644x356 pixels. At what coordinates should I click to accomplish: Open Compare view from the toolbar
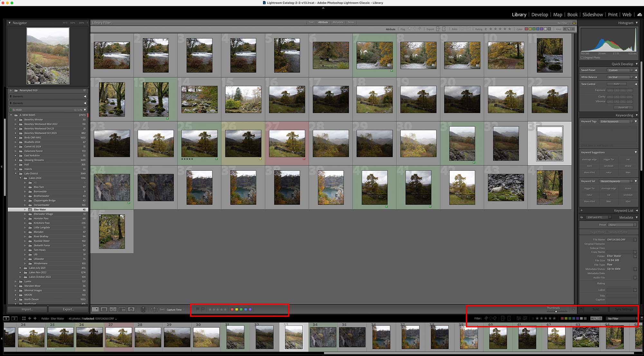point(113,309)
